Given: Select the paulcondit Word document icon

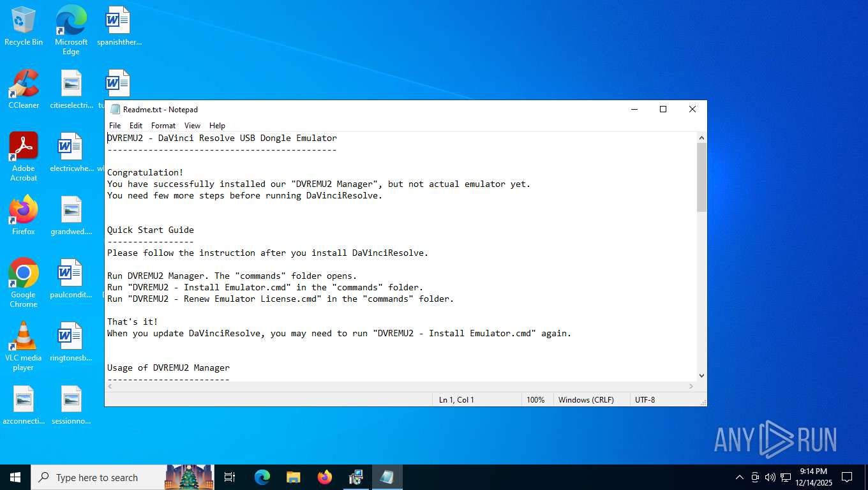Looking at the screenshot, I should coord(71,279).
